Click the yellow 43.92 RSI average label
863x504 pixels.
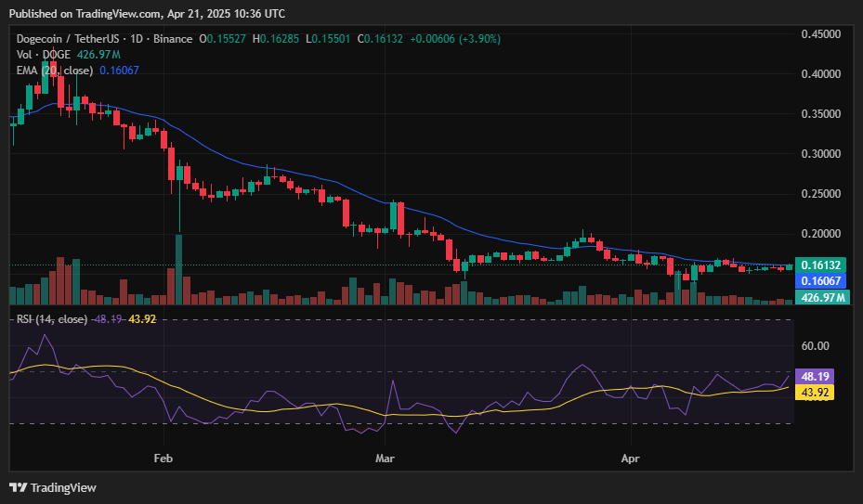[815, 393]
